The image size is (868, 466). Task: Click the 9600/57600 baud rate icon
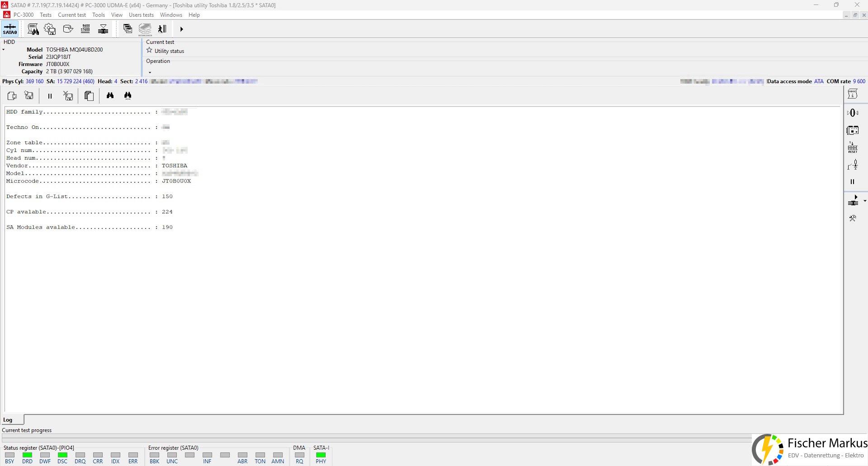85,29
